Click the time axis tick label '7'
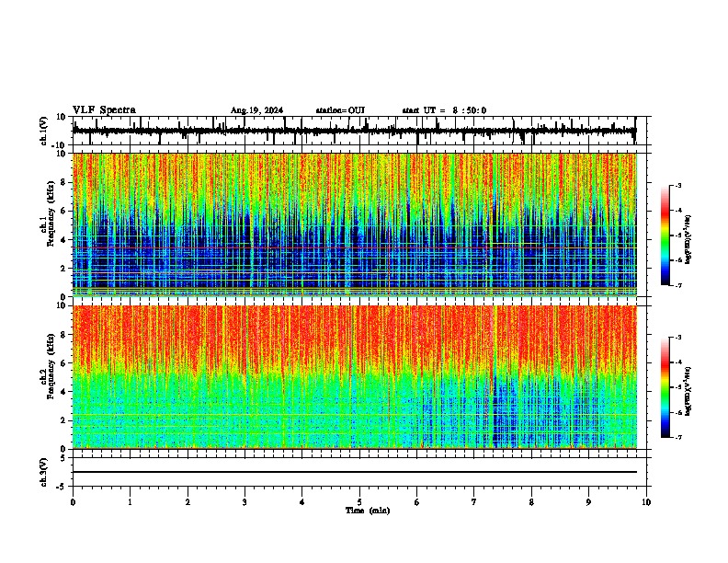Viewport: 728px width, 563px height. click(474, 502)
